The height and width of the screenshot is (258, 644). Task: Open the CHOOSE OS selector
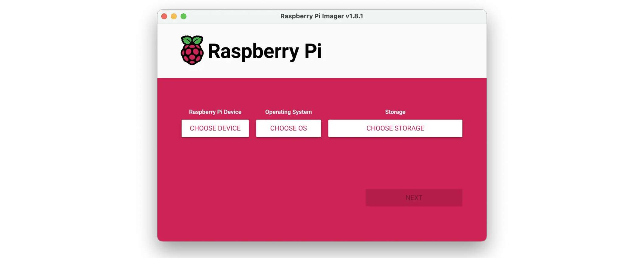tap(288, 128)
